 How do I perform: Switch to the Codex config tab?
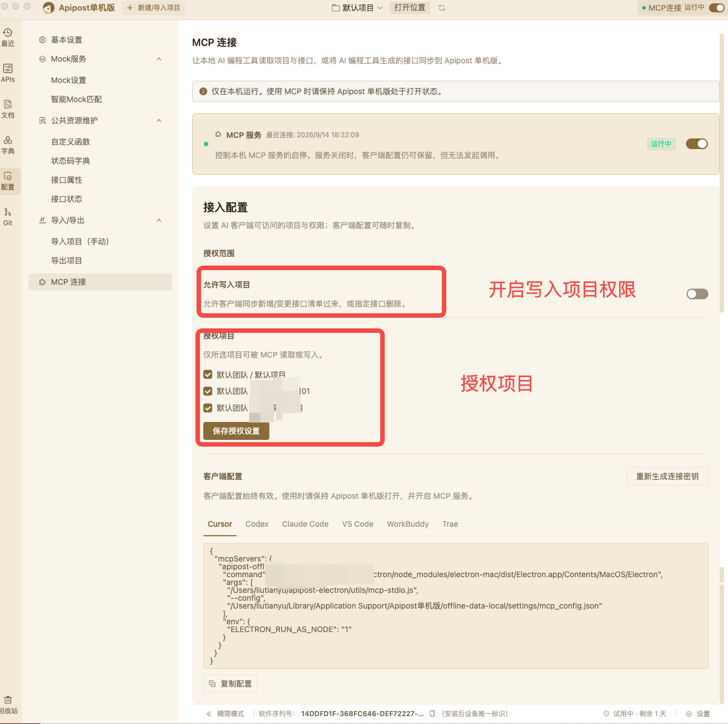(x=257, y=524)
